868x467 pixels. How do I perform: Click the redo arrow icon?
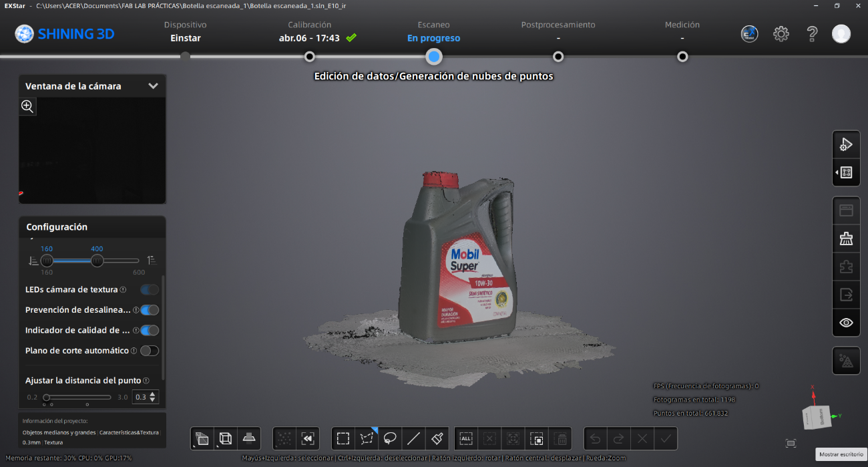(619, 439)
